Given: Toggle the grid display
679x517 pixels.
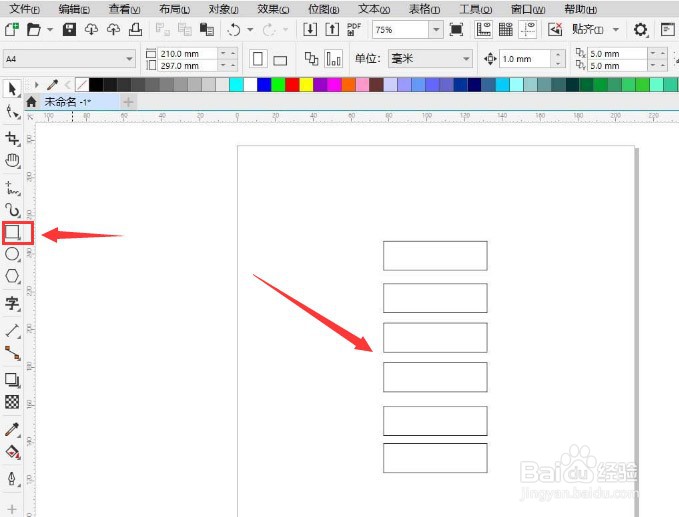Looking at the screenshot, I should click(505, 29).
